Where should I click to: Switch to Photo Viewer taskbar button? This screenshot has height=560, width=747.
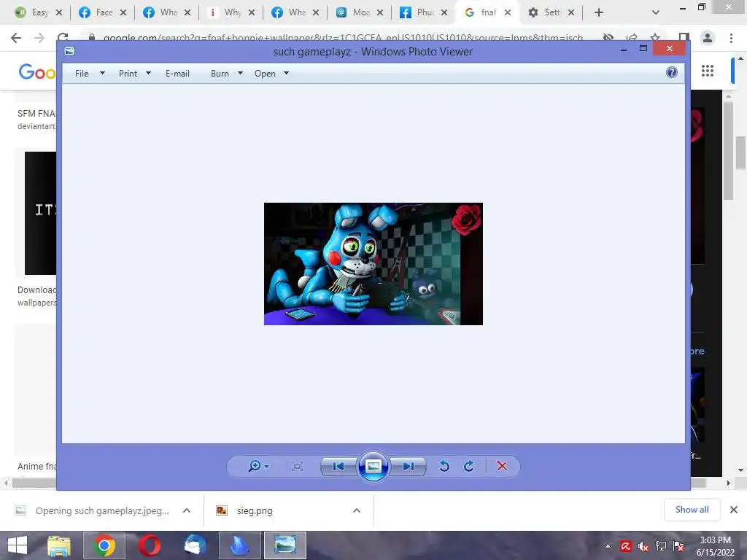coord(285,545)
